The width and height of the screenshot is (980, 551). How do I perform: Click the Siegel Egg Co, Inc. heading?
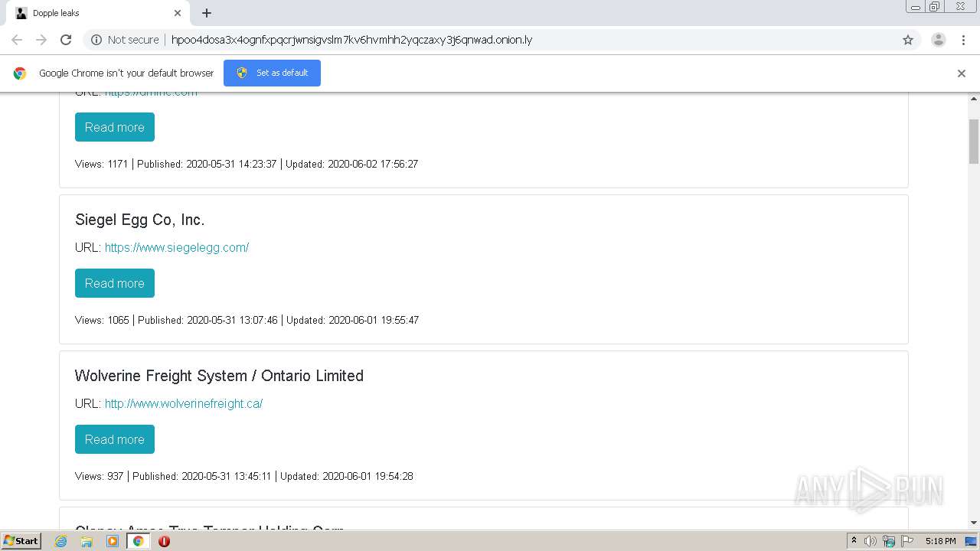coord(139,220)
